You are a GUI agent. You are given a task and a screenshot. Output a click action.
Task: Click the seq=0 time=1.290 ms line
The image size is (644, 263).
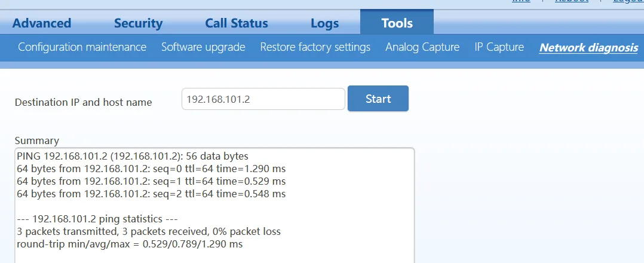click(x=151, y=169)
